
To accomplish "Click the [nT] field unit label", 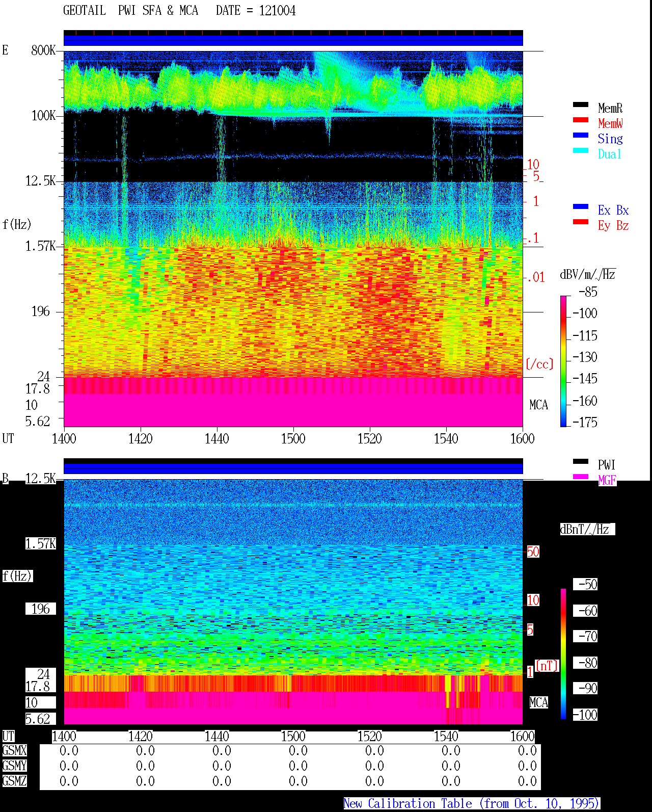I will 547,666.
